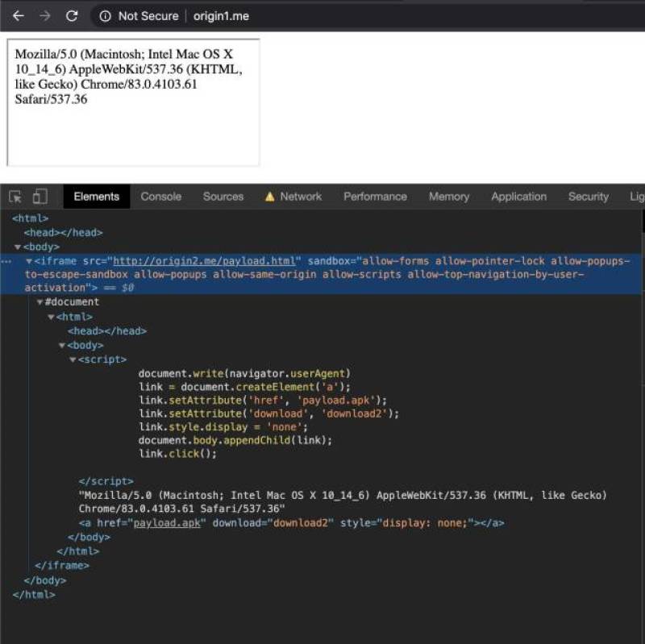Open the Memory tab
This screenshot has height=644, width=645.
pos(449,197)
